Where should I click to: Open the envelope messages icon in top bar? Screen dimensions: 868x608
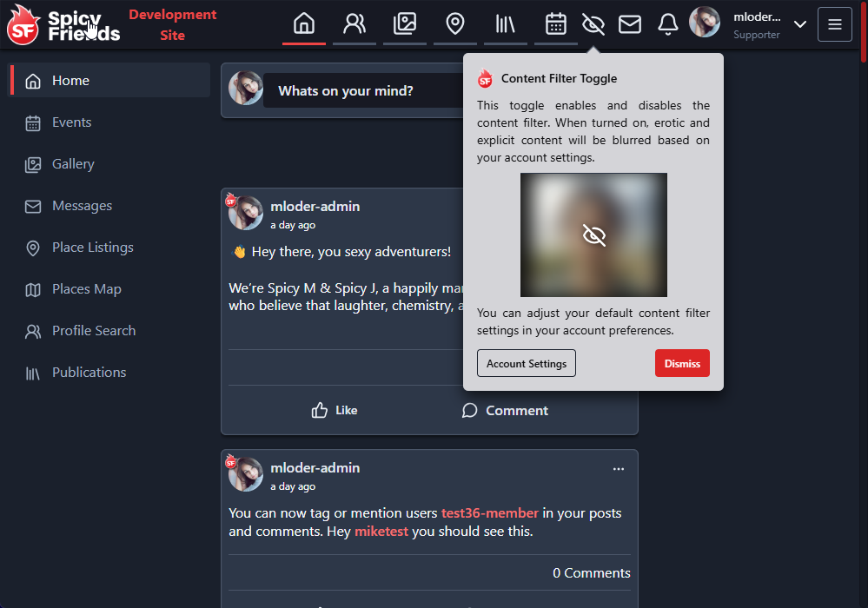(630, 24)
